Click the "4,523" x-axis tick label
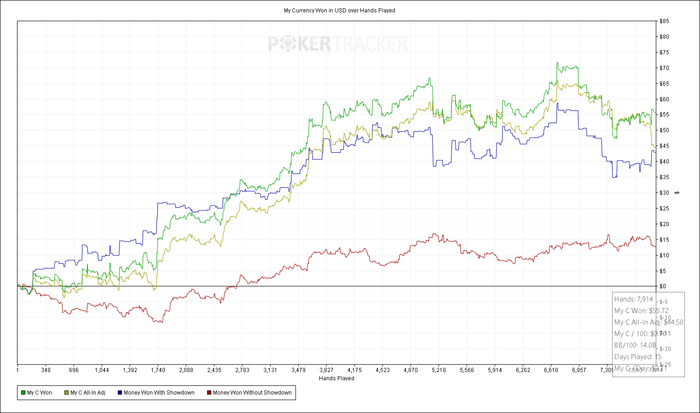 pos(383,370)
